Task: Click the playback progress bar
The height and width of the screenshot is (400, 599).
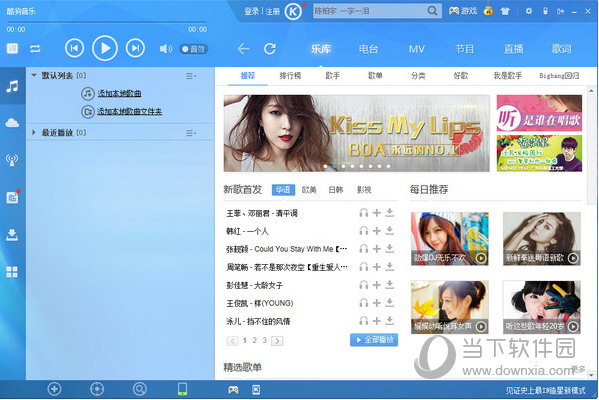Action: click(106, 23)
